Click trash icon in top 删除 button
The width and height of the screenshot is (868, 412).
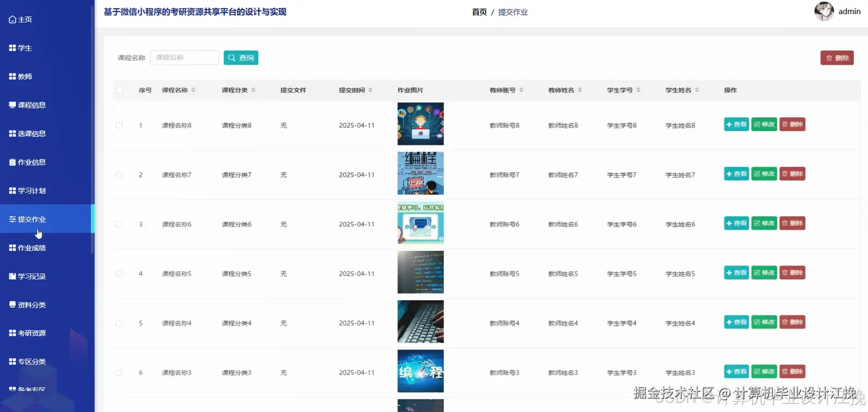(829, 58)
